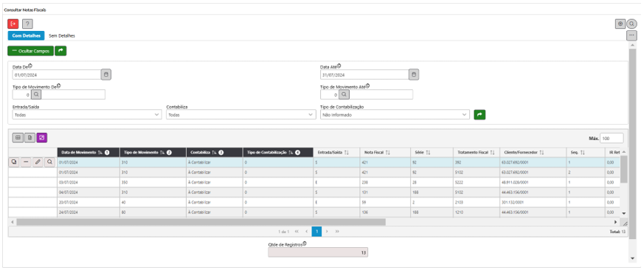Click the purple export icon above the table
644x270 pixels.
point(42,138)
